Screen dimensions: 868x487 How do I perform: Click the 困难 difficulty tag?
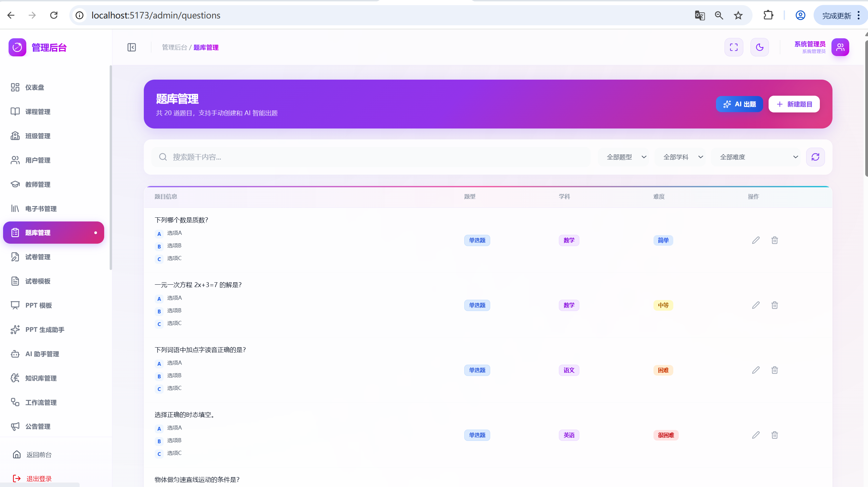(663, 370)
